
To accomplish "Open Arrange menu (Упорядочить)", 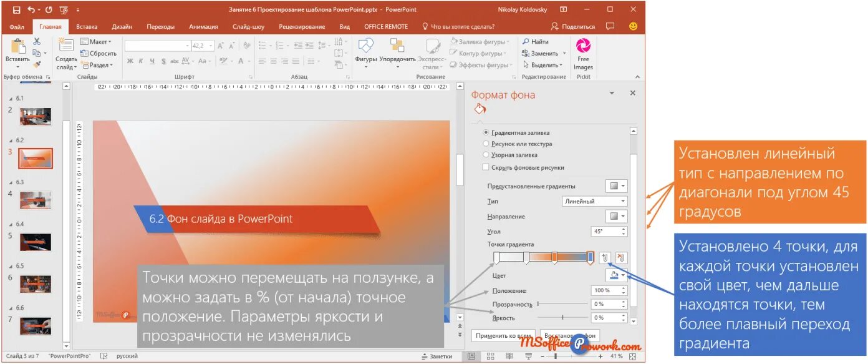I will pos(397,54).
